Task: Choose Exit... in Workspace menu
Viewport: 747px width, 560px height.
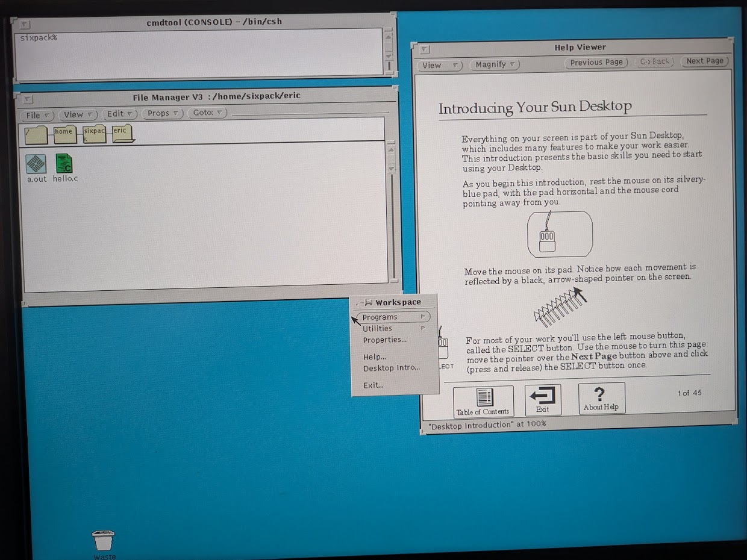Action: (373, 385)
